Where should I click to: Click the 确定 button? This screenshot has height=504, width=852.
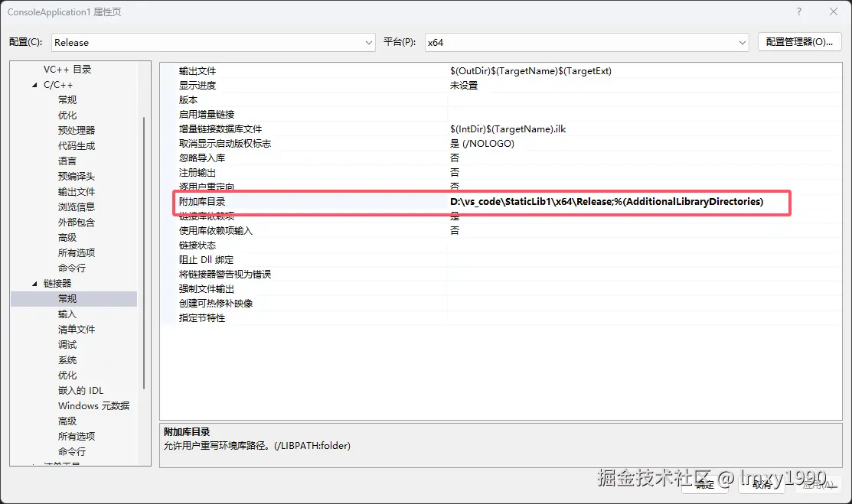[705, 484]
